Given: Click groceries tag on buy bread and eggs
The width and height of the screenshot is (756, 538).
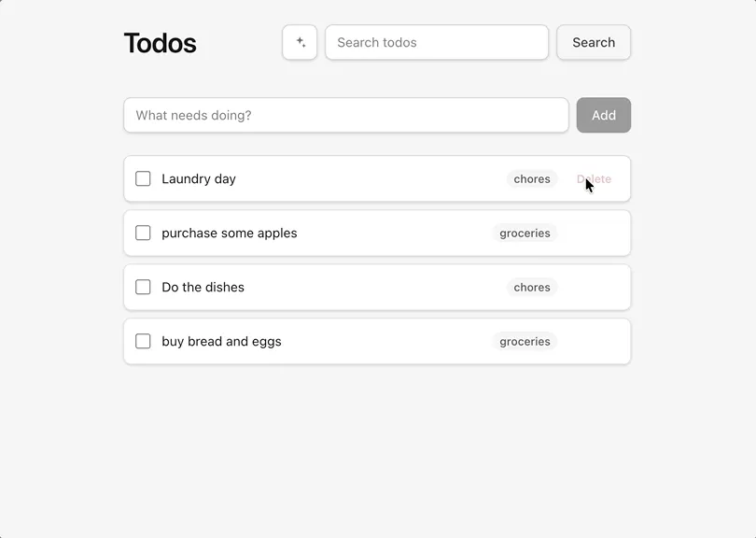Looking at the screenshot, I should tap(525, 341).
